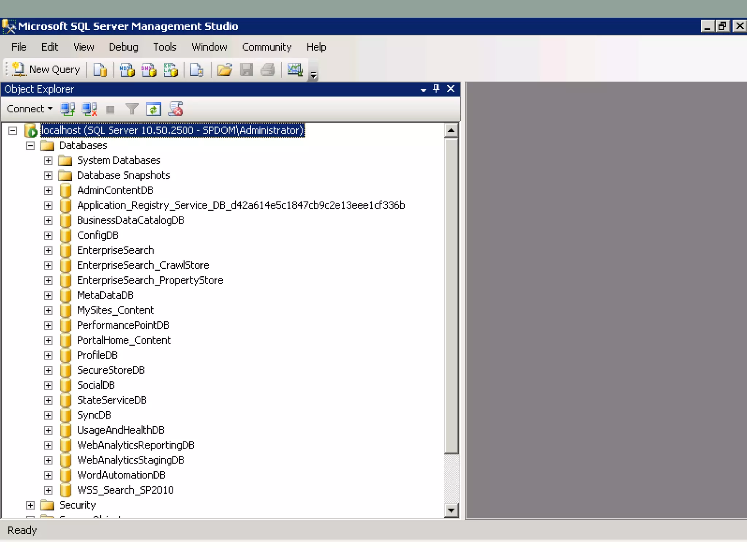Click the Refresh icon in Object Explorer

pos(154,109)
